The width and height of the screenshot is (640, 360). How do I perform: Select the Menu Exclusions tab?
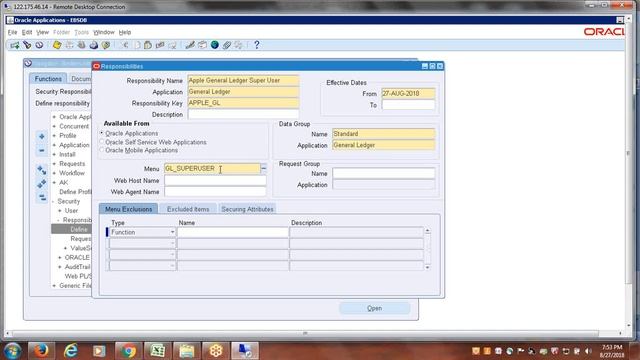tap(129, 209)
